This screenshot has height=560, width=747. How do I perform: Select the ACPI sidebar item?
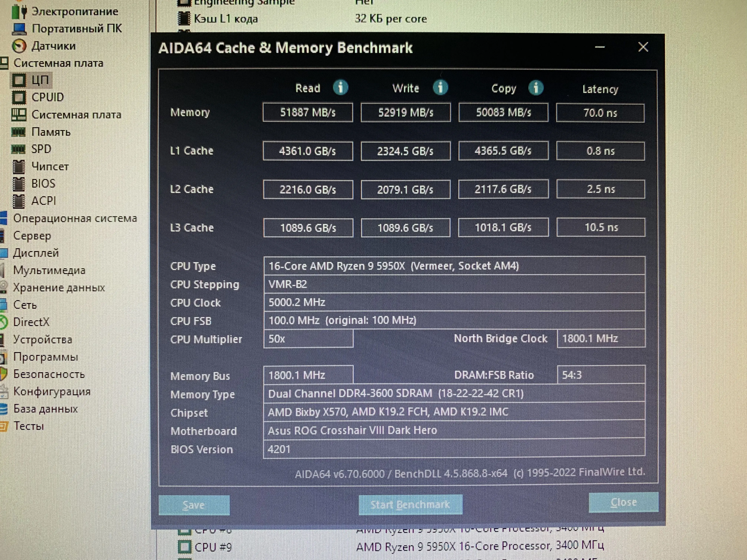pos(44,201)
